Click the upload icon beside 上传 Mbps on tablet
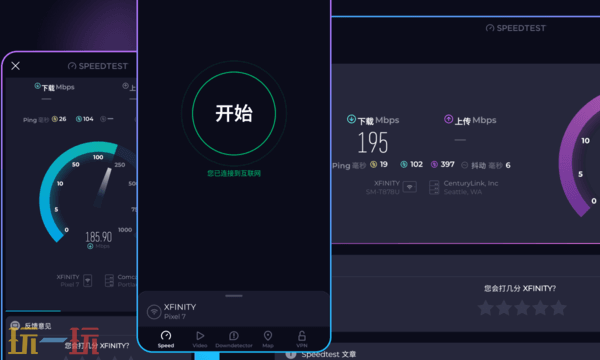 [448, 119]
